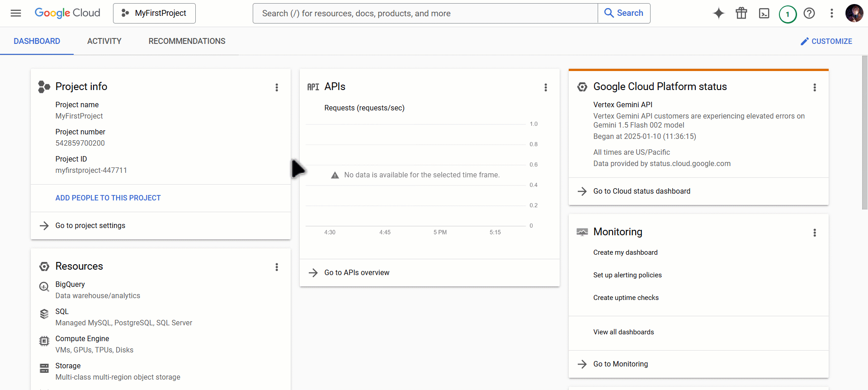Click Create uptime checks link
The height and width of the screenshot is (390, 868).
click(626, 298)
